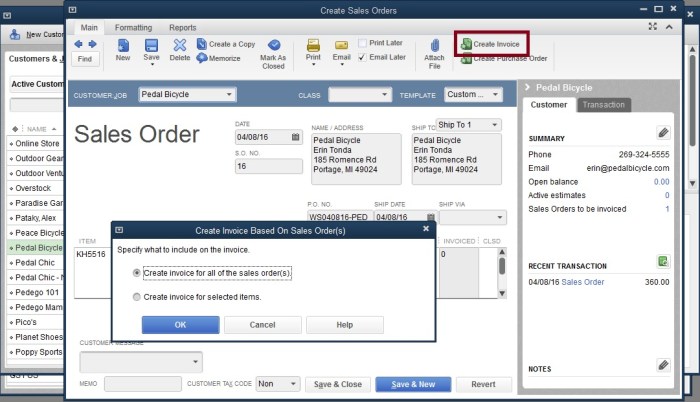
Task: Open the Ship To 1 dropdown
Action: point(495,125)
